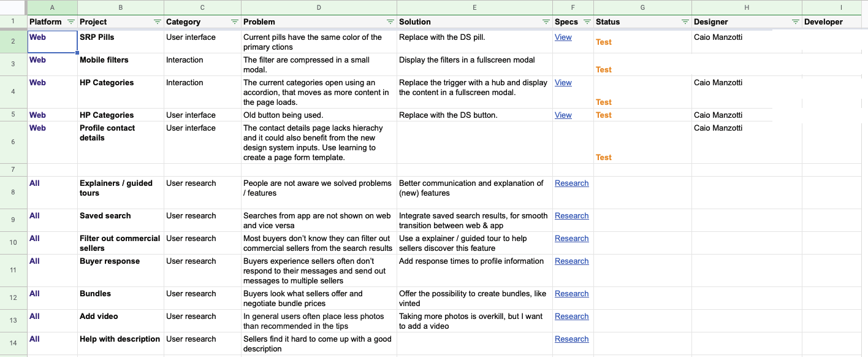Screen dimensions: 868x357
Task: Select column G header
Action: tap(642, 7)
